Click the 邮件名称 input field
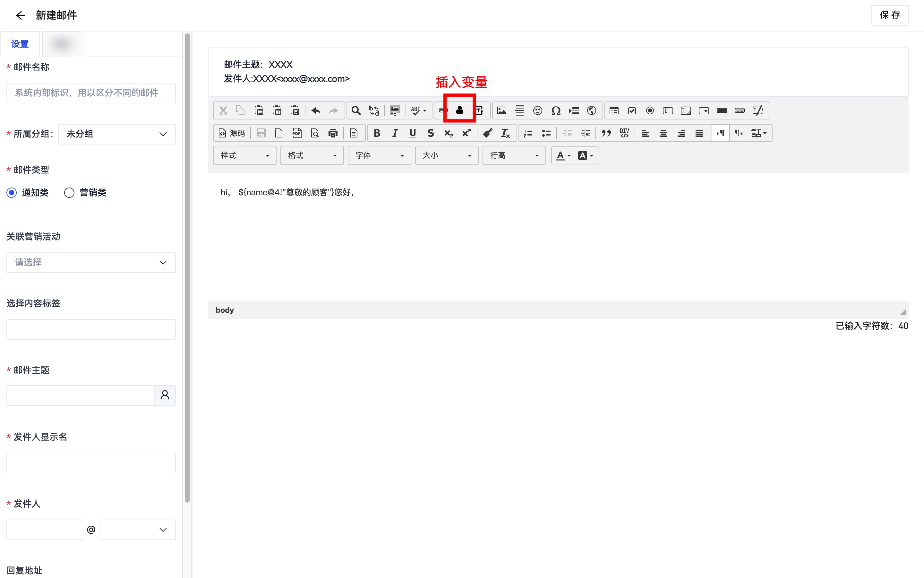This screenshot has width=924, height=578. click(91, 93)
